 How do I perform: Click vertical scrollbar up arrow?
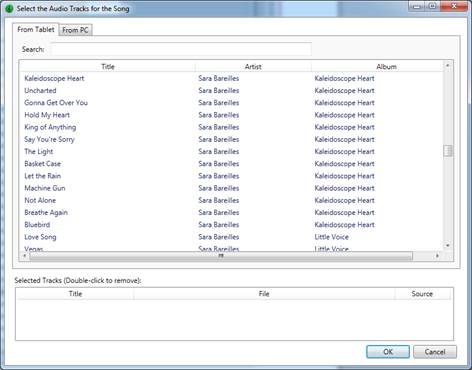[x=448, y=65]
